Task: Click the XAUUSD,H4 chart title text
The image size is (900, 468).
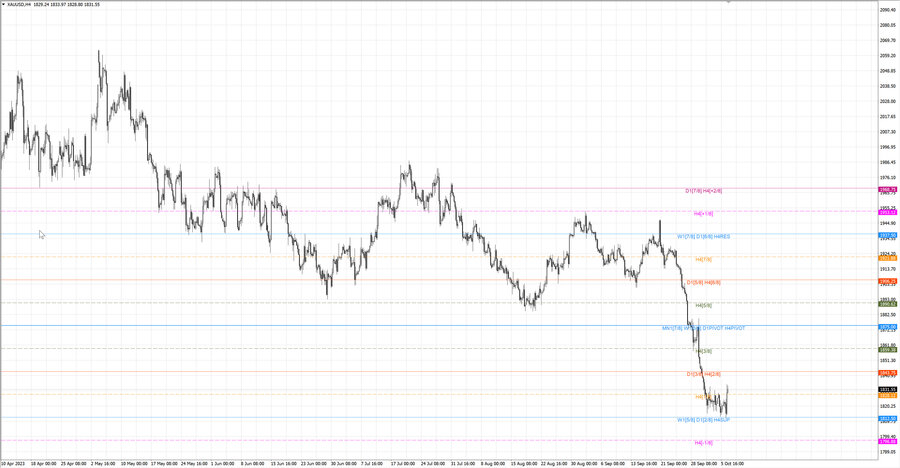Action: [19, 4]
